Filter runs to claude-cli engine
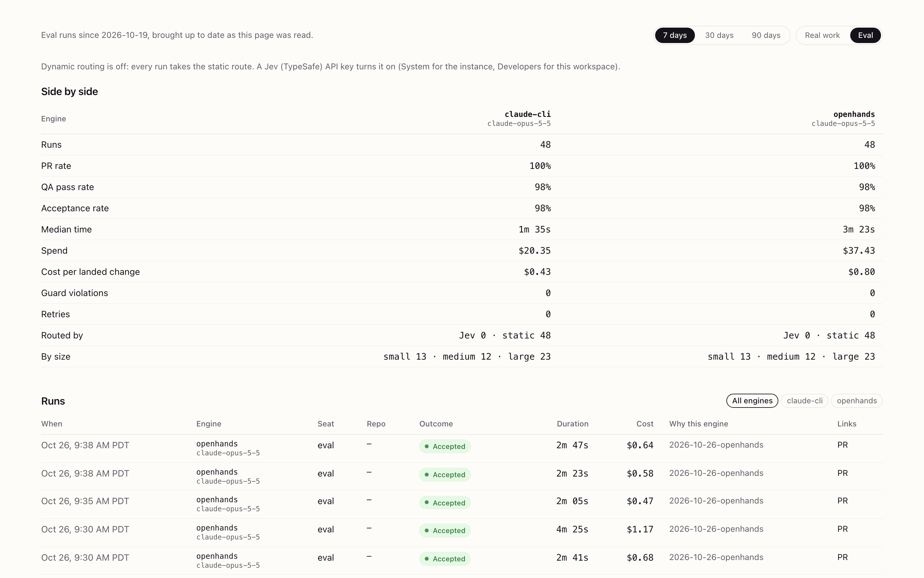The image size is (924, 578). pyautogui.click(x=805, y=401)
